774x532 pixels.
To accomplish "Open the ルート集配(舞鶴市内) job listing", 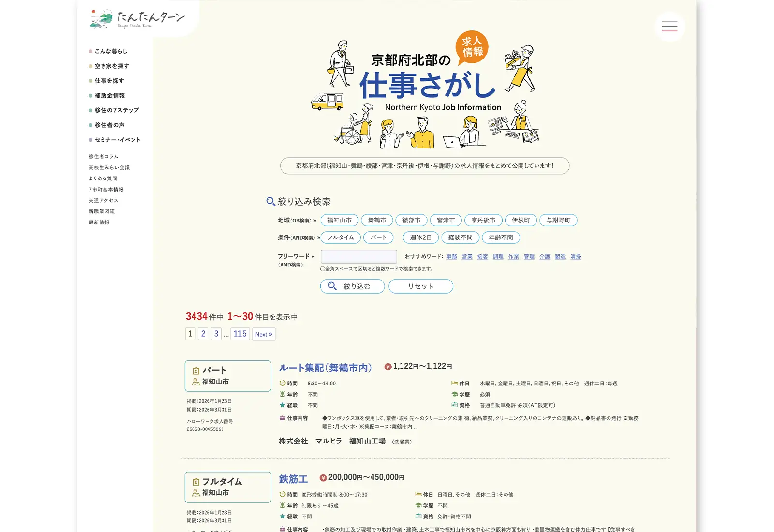I will (325, 368).
